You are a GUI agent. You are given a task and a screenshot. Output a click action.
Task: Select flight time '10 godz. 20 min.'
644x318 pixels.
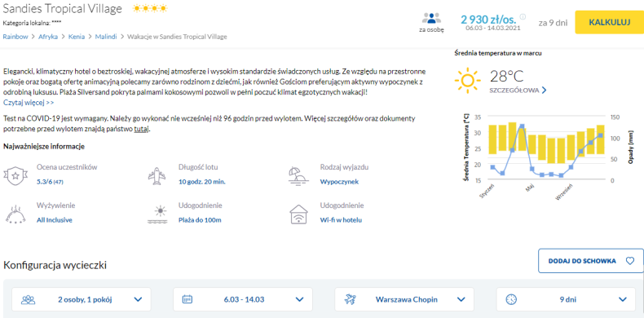(201, 182)
